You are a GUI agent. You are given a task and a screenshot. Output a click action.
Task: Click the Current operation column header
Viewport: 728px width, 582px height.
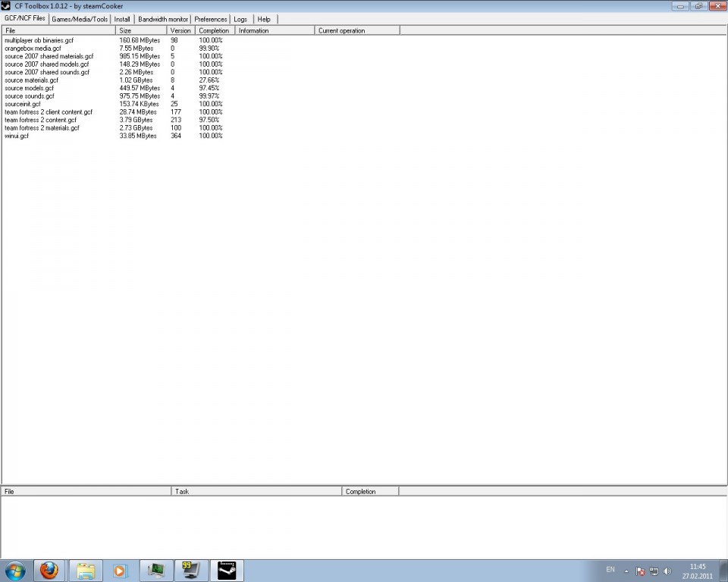[x=357, y=30]
